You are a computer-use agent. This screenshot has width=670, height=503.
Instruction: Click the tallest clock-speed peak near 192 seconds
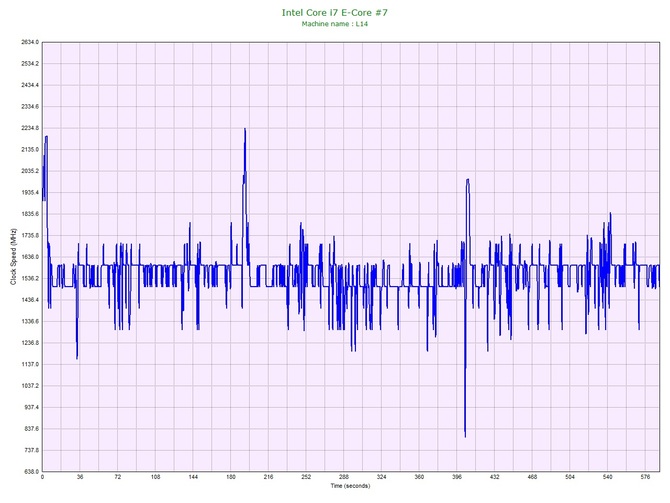tap(245, 129)
